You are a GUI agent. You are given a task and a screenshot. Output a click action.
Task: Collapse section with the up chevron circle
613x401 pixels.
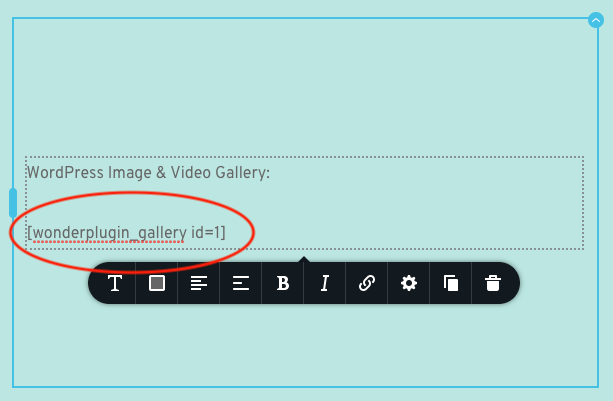point(596,20)
